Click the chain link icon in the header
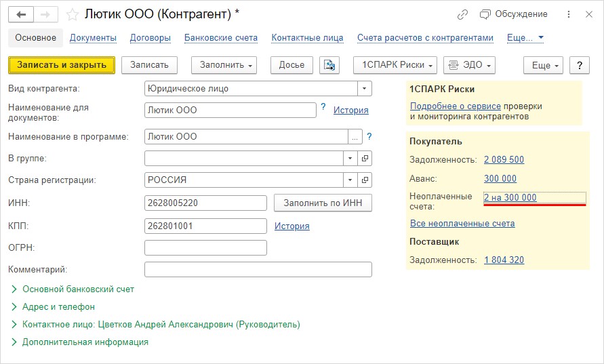Image resolution: width=604 pixels, height=364 pixels. point(462,14)
